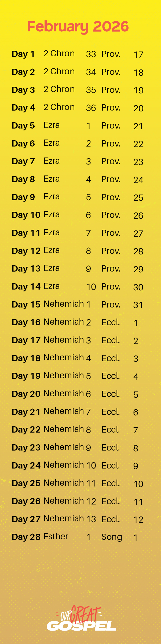Click the Our Great Gospel logo
This screenshot has width=161, height=644.
pyautogui.click(x=81, y=619)
